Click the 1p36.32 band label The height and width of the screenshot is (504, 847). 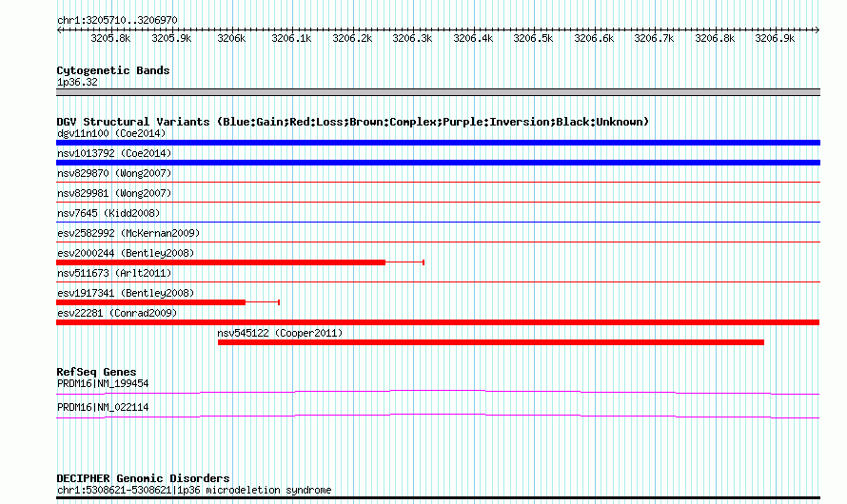coord(77,82)
